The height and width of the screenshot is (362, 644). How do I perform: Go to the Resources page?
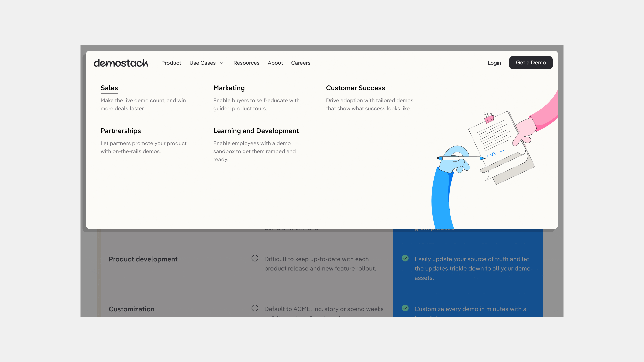click(x=246, y=63)
